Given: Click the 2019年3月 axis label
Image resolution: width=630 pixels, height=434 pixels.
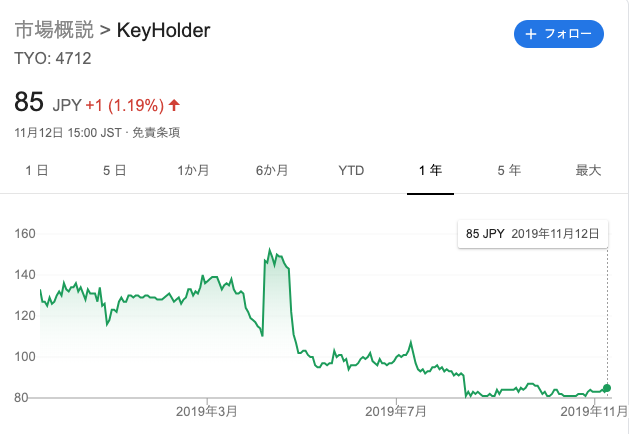Looking at the screenshot, I should coord(207,411).
